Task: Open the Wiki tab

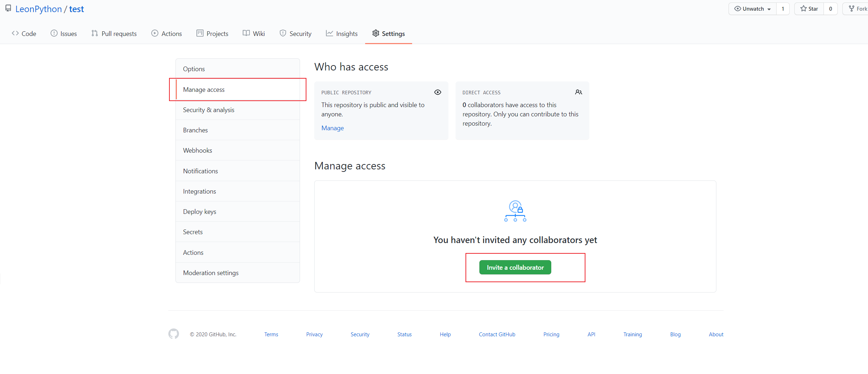Action: 254,33
